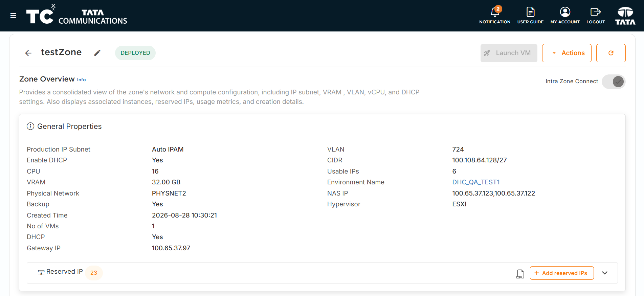Image resolution: width=644 pixels, height=296 pixels.
Task: Click the TATA brand logo
Action: 625,16
